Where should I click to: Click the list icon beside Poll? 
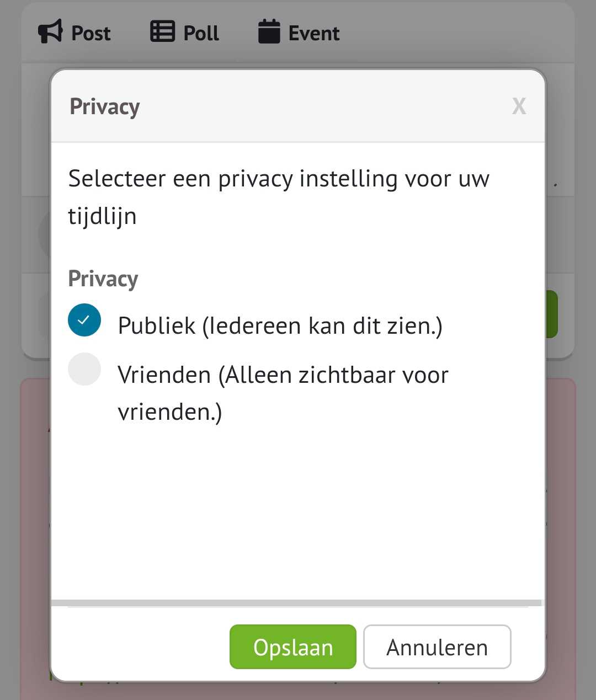[x=162, y=32]
